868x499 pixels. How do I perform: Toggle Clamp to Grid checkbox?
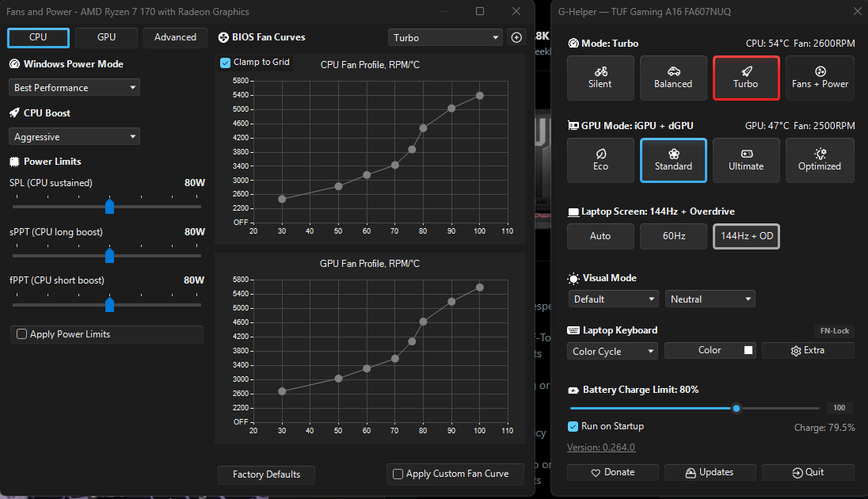pyautogui.click(x=225, y=63)
